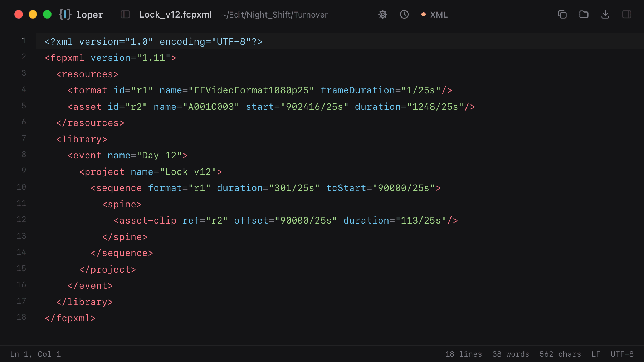Click line number 1 in gutter
Viewport: 644px width, 362px height.
[x=24, y=41]
